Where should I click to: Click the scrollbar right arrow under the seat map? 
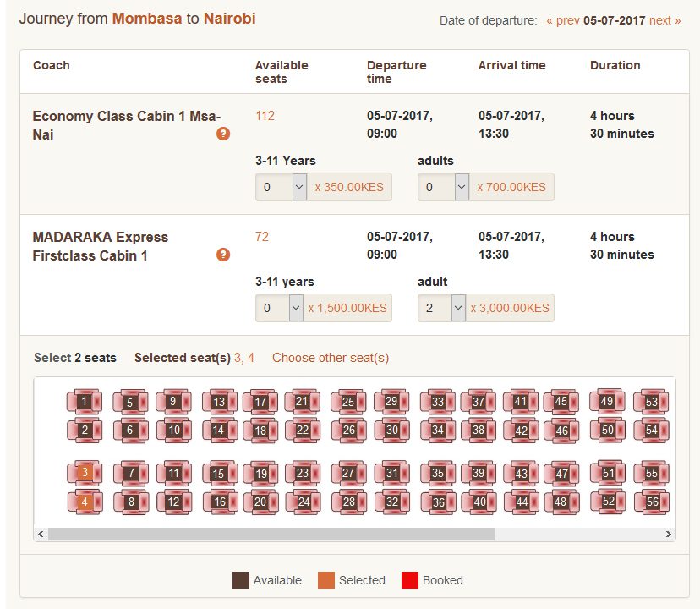tap(669, 534)
